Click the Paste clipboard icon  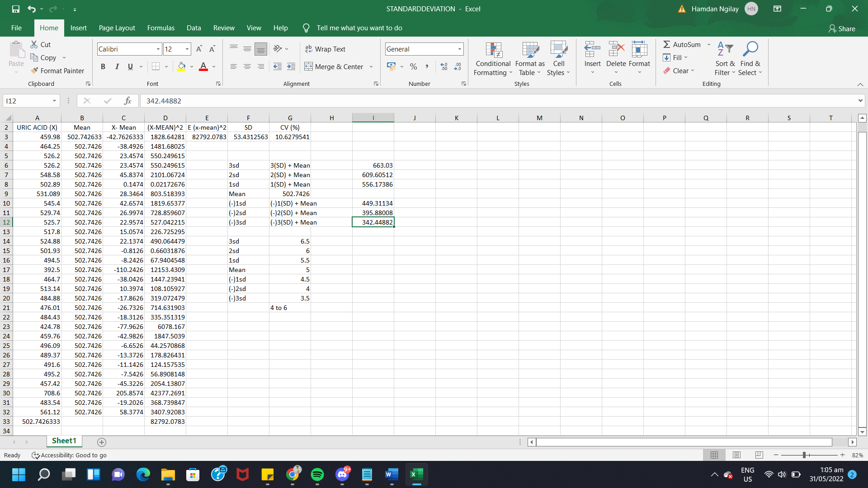click(x=16, y=50)
